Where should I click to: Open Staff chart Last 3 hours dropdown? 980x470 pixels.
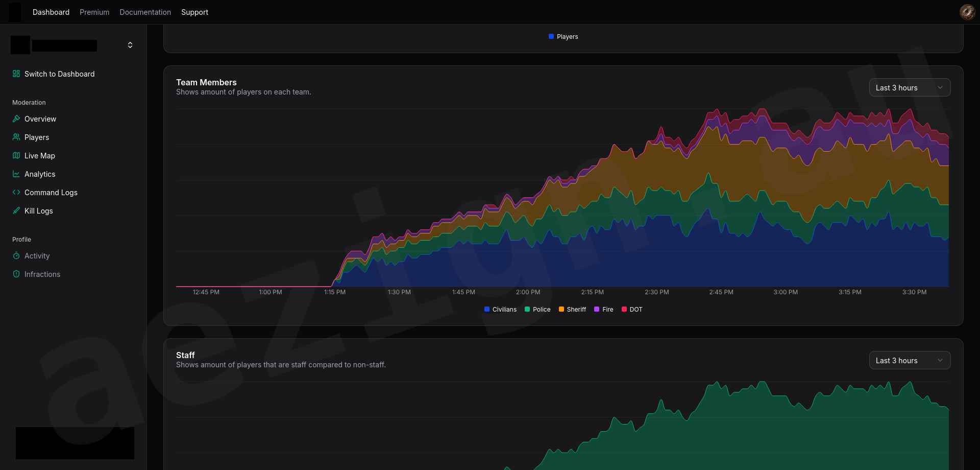point(910,361)
